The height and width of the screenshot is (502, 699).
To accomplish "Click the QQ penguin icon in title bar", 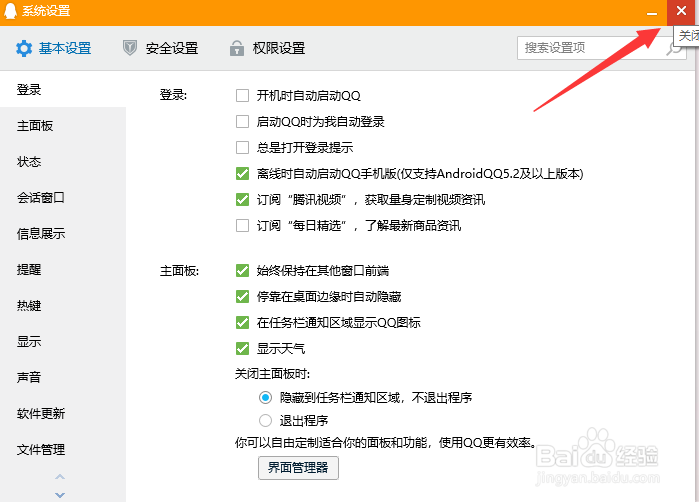I will coord(10,11).
